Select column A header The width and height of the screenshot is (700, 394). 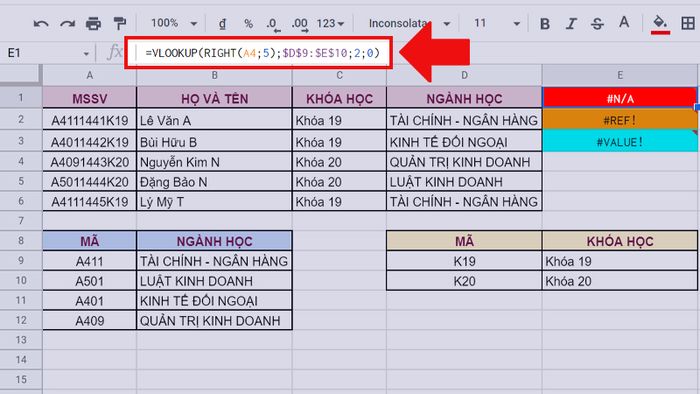pyautogui.click(x=90, y=75)
